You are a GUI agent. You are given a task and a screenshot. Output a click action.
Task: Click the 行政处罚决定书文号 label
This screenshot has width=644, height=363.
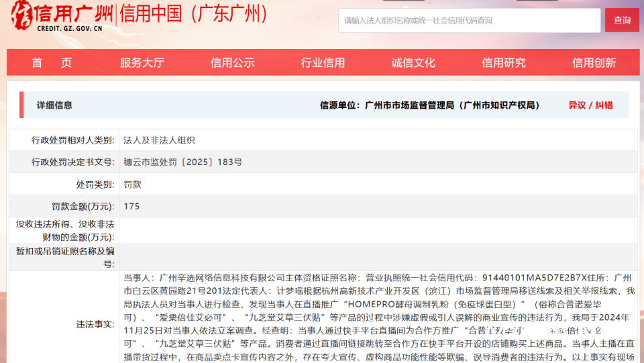coord(72,162)
